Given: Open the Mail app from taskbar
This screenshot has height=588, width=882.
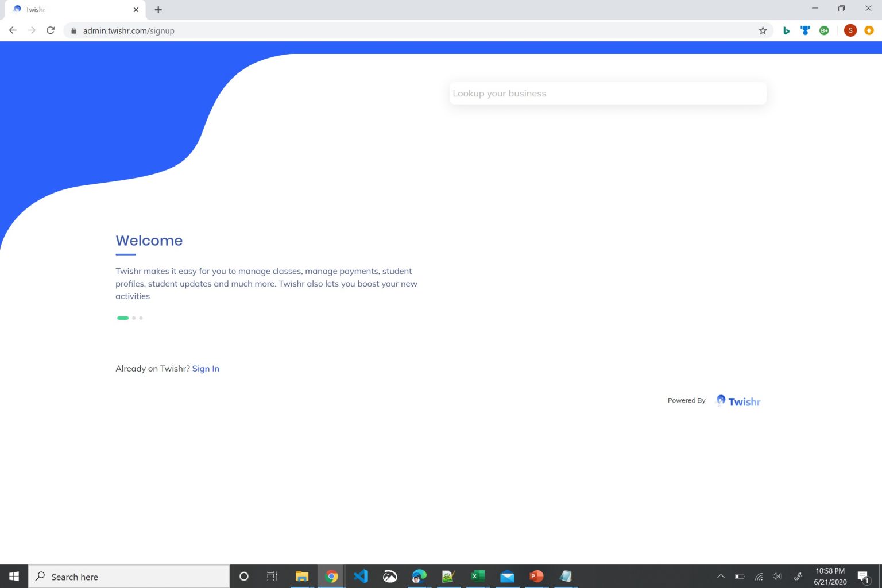Looking at the screenshot, I should 507,577.
